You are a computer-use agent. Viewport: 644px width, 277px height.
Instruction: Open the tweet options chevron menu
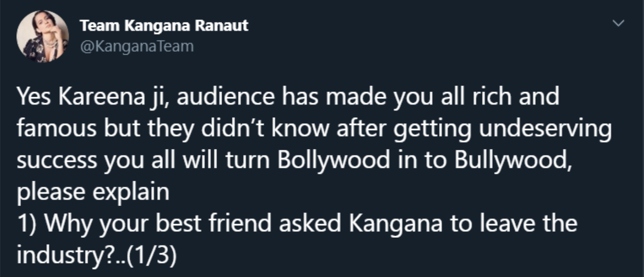(618, 23)
